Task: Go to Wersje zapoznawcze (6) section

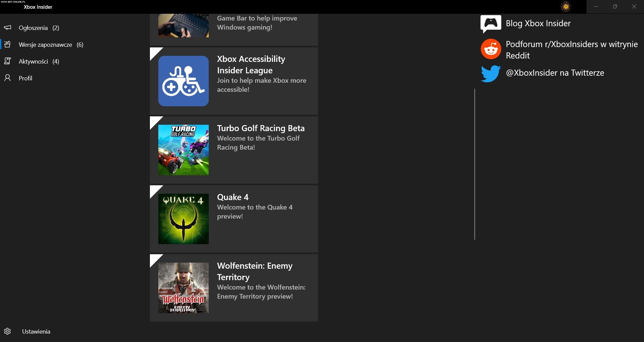Action: tap(51, 45)
